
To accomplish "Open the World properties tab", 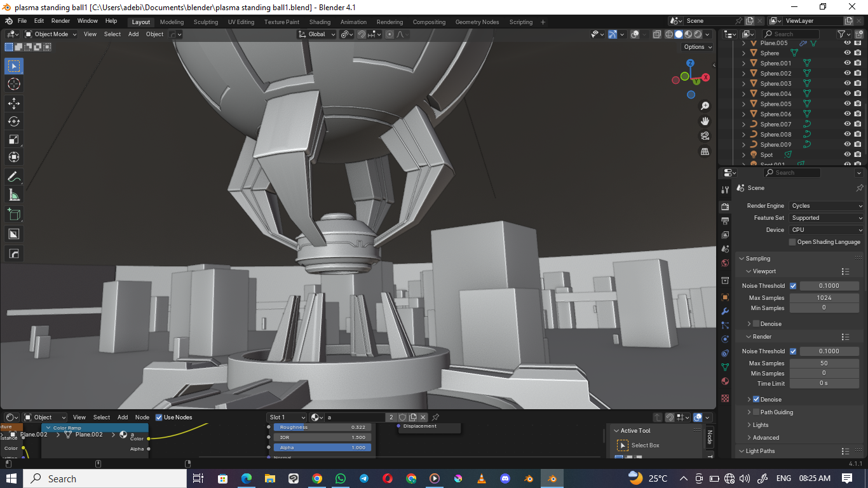I will (725, 263).
